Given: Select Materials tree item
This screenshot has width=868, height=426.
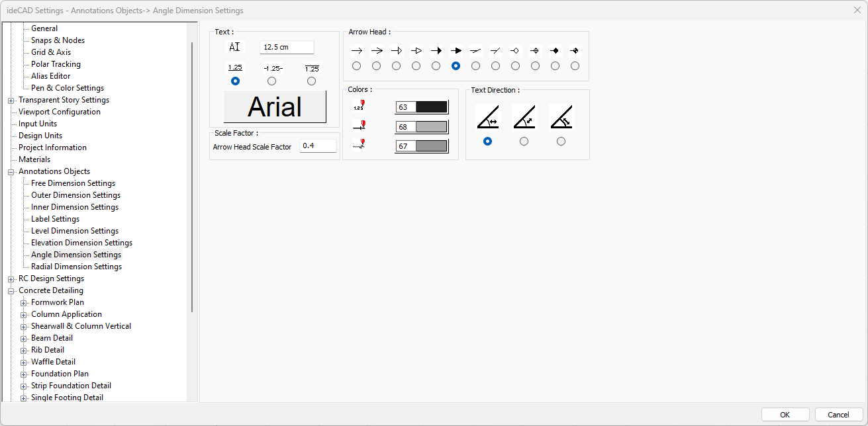Looking at the screenshot, I should [x=34, y=159].
